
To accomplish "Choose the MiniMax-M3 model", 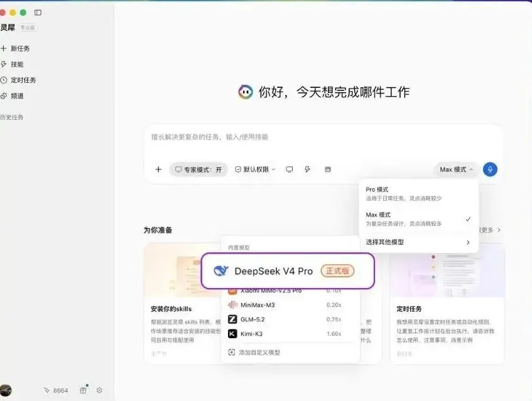I will coord(290,305).
